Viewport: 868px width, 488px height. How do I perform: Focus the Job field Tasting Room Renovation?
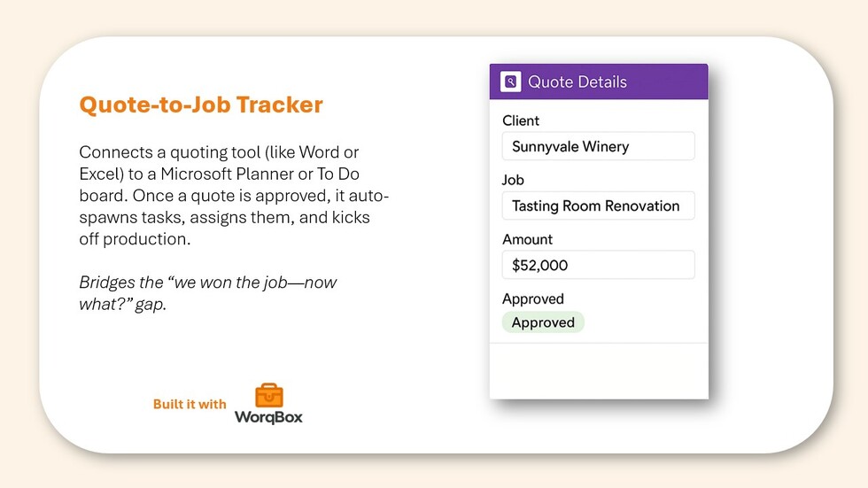click(598, 205)
